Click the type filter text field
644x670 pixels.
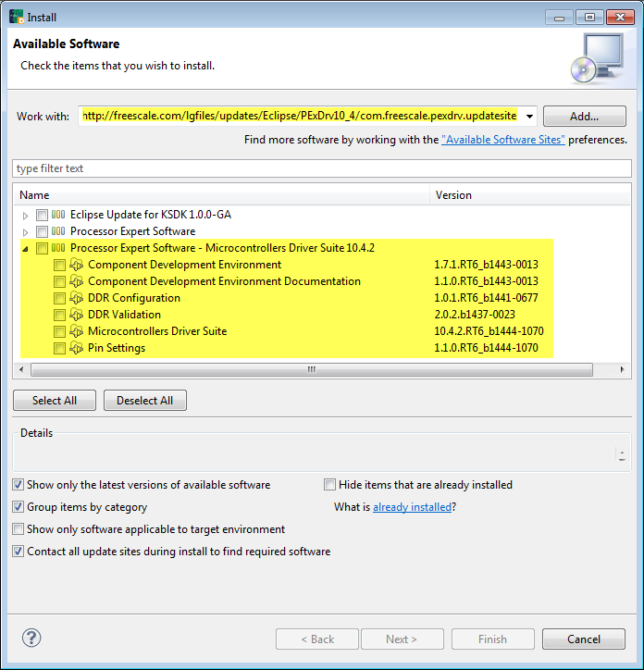[322, 168]
